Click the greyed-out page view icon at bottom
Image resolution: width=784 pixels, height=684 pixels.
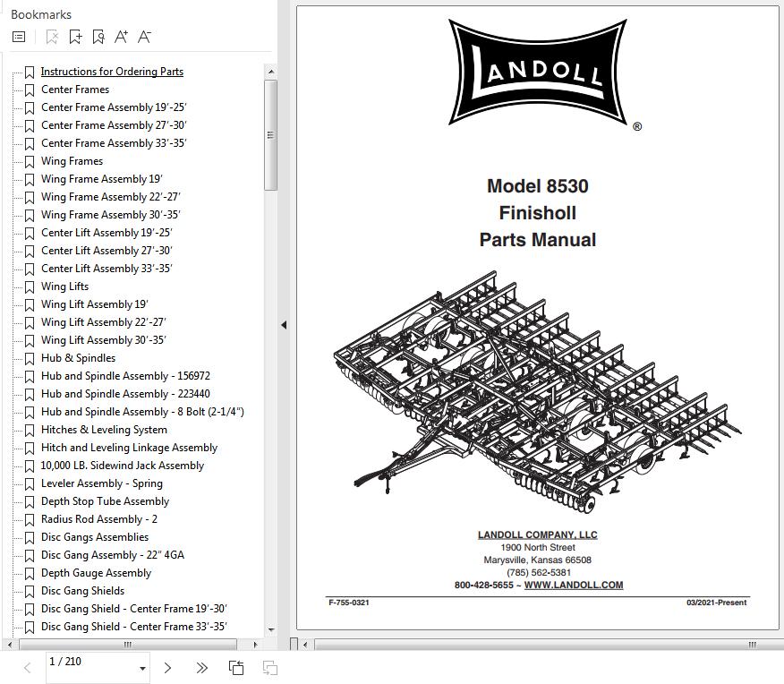tap(270, 668)
